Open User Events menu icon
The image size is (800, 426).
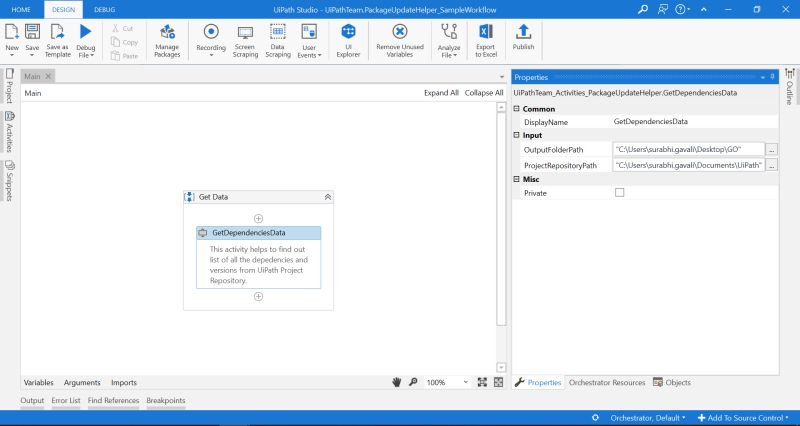(x=309, y=32)
